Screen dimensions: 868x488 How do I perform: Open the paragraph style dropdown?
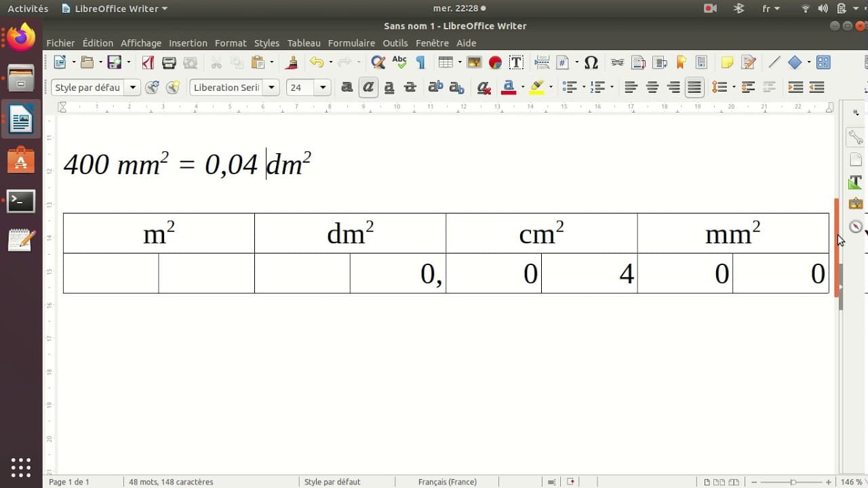click(133, 87)
